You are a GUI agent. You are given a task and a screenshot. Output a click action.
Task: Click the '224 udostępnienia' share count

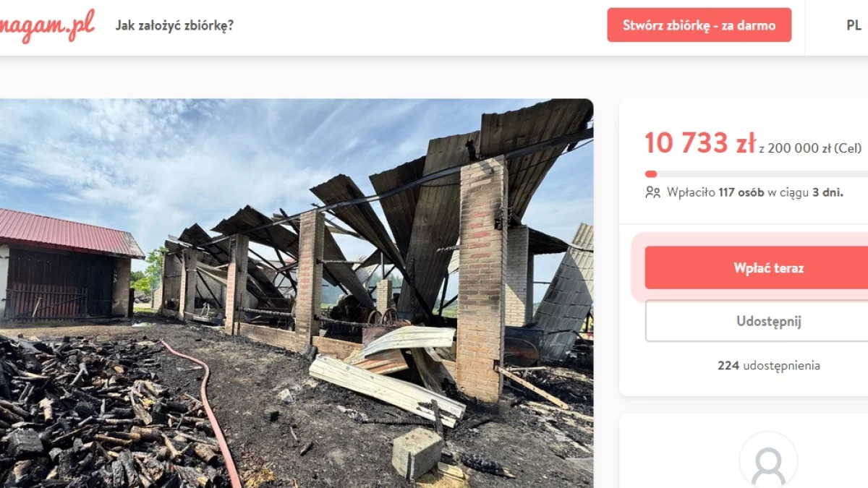click(x=768, y=366)
